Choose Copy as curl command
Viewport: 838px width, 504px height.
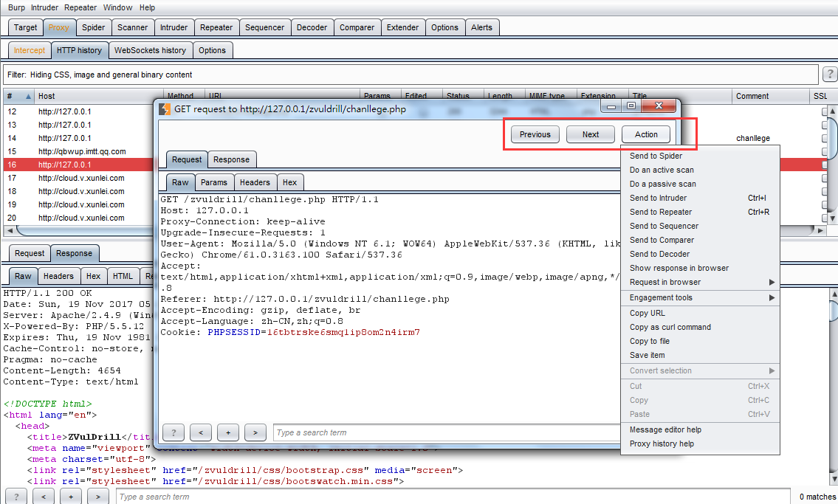pos(700,327)
